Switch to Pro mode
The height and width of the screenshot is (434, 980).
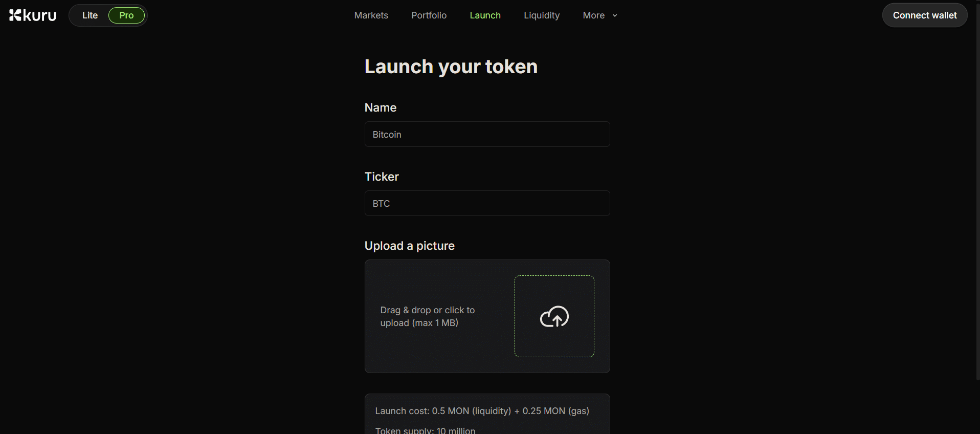(x=126, y=15)
